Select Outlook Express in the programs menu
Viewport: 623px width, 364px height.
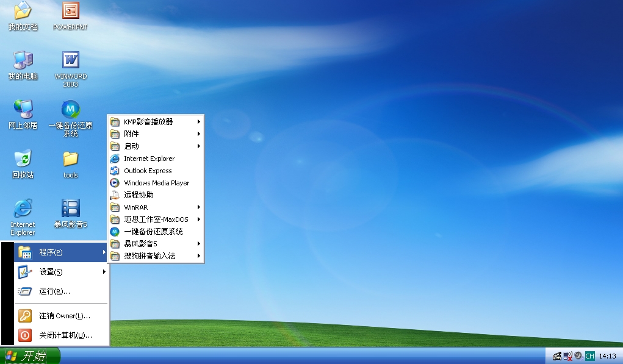coord(148,171)
